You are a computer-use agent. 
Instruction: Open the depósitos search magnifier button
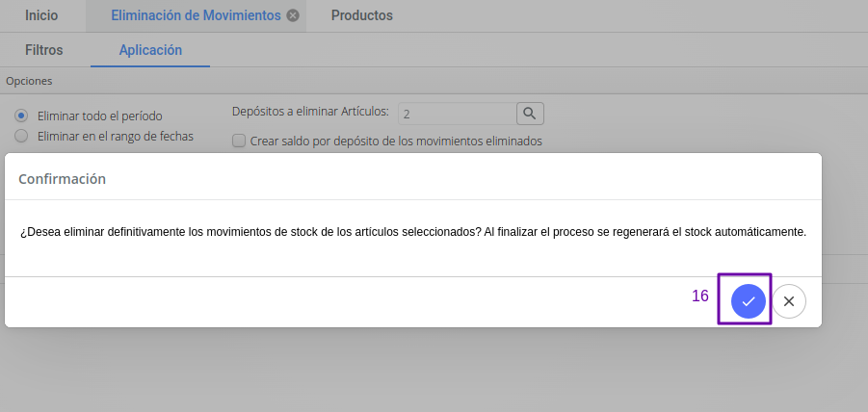tap(530, 114)
